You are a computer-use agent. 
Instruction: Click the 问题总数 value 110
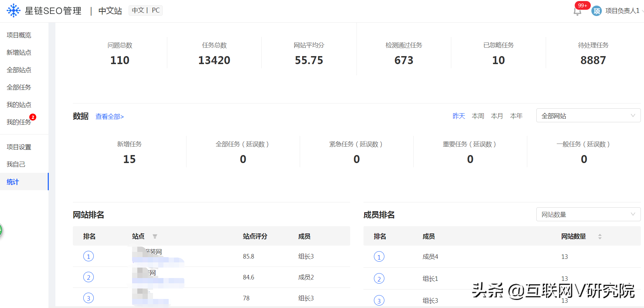coord(120,60)
